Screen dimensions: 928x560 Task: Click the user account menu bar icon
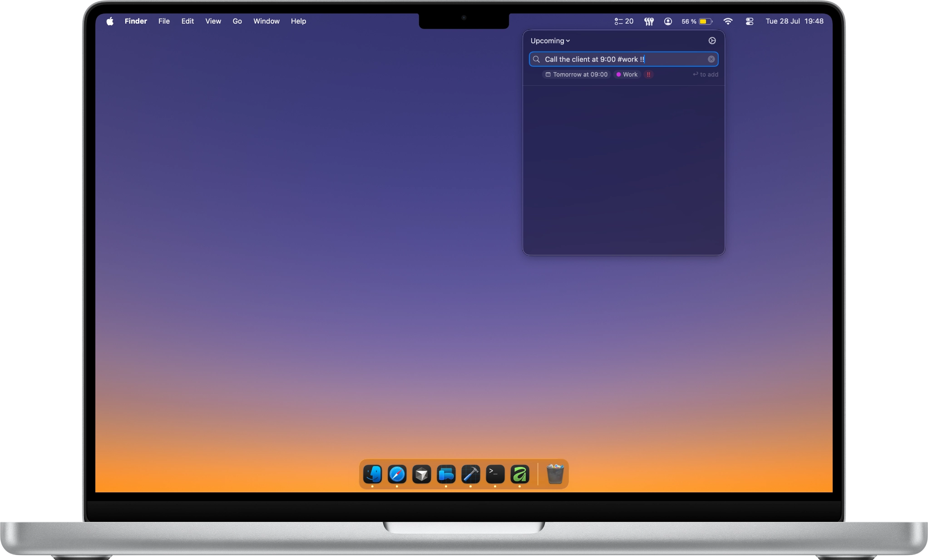click(668, 21)
